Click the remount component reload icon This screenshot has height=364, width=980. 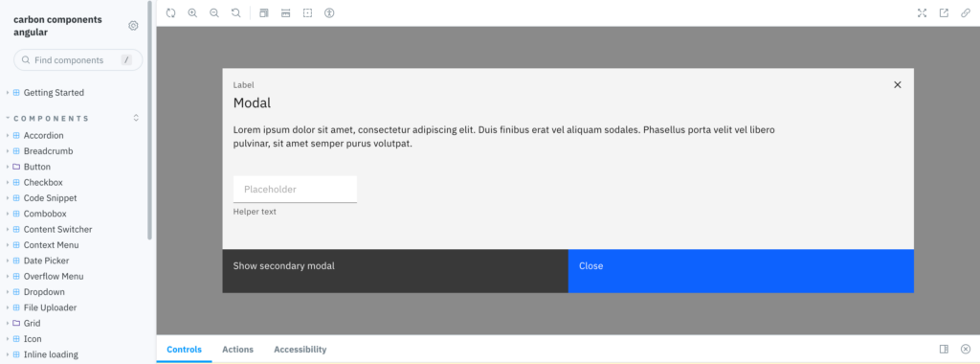pos(170,12)
